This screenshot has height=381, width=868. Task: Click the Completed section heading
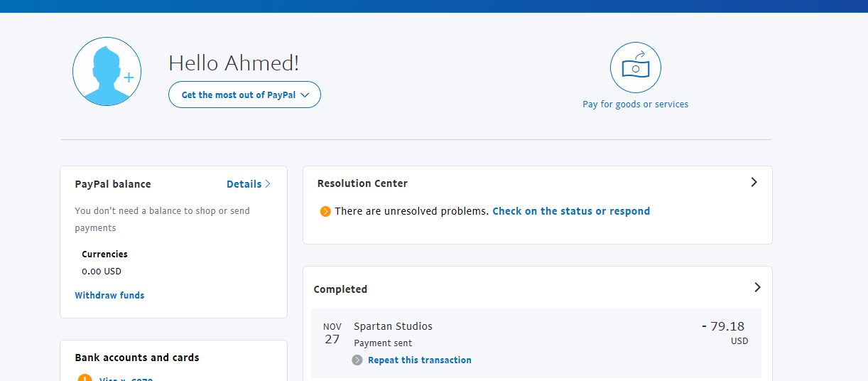[x=340, y=289]
